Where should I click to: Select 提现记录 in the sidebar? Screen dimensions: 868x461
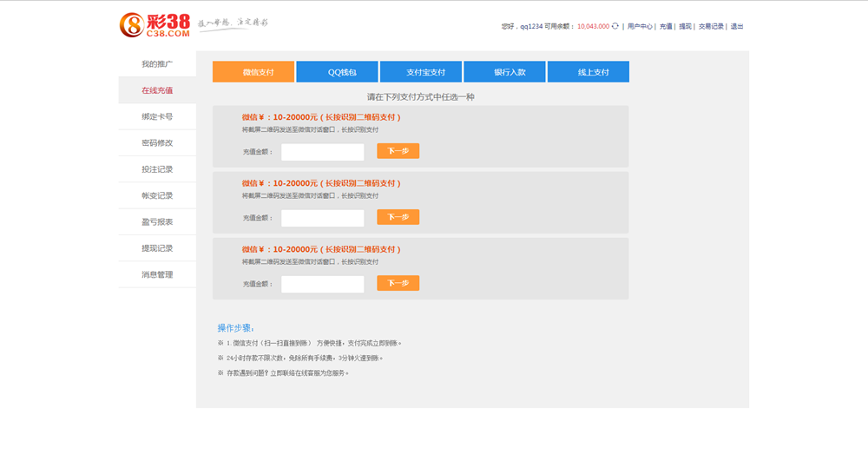pos(157,248)
